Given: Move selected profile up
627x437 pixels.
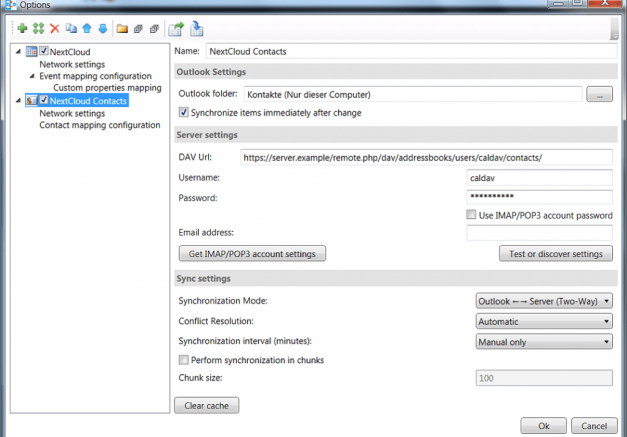Looking at the screenshot, I should pyautogui.click(x=87, y=28).
